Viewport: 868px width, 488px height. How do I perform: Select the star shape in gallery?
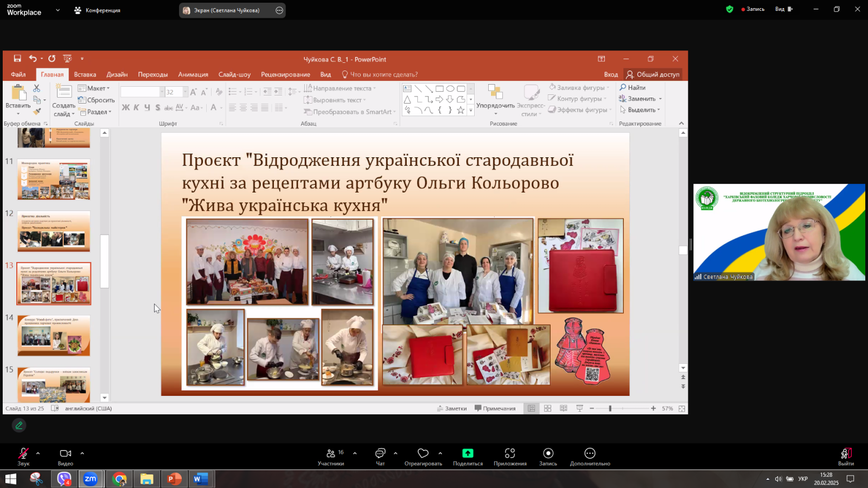(x=461, y=110)
